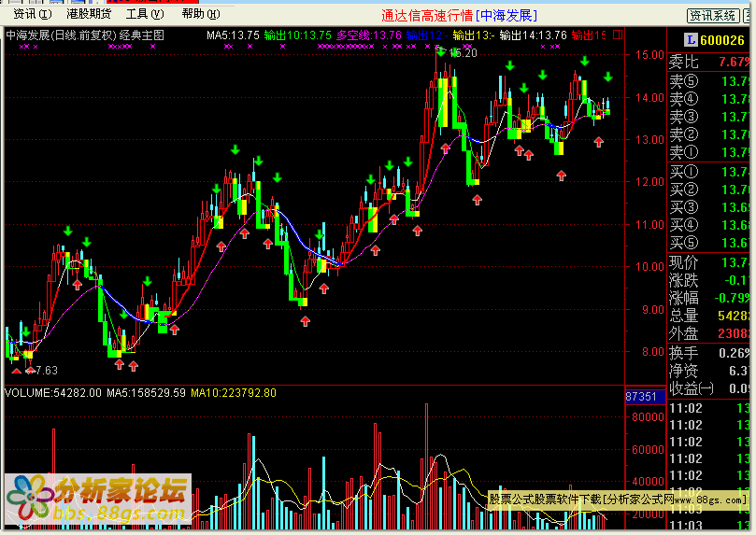The height and width of the screenshot is (535, 756).
Task: Click the 总量 total volume row
Action: click(x=708, y=316)
